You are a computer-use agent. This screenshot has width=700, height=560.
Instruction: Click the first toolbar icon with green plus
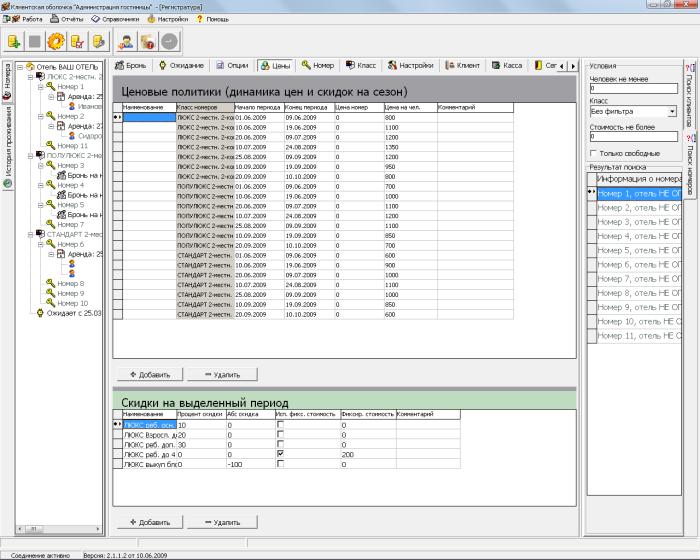coord(15,42)
